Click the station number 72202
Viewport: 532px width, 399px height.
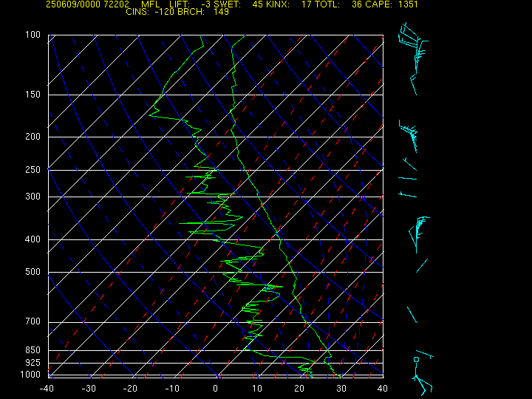click(x=117, y=4)
